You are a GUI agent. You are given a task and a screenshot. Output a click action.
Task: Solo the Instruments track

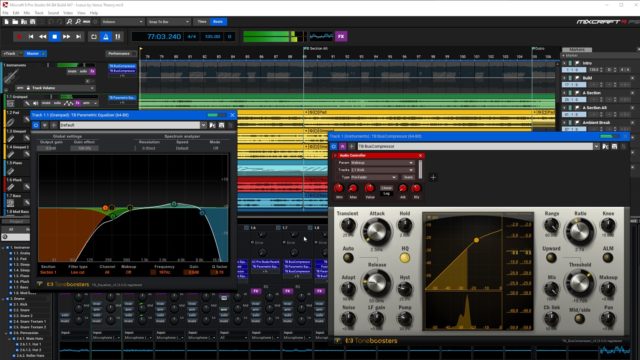[x=83, y=71]
